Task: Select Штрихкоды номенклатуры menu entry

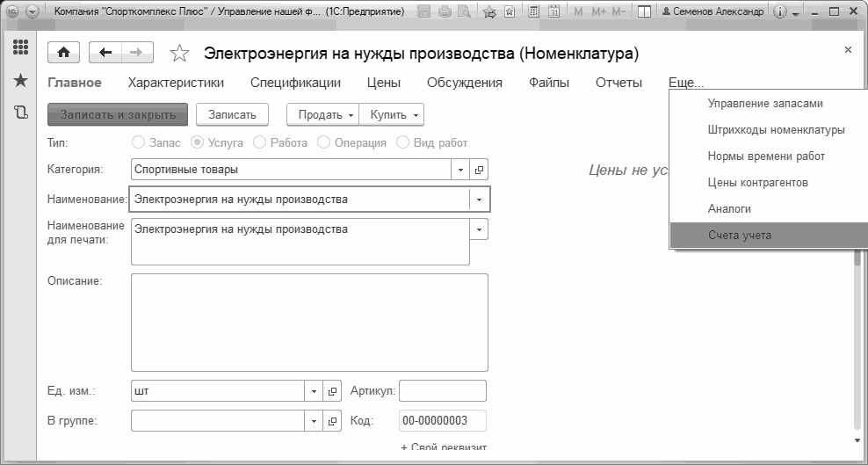Action: [x=769, y=130]
